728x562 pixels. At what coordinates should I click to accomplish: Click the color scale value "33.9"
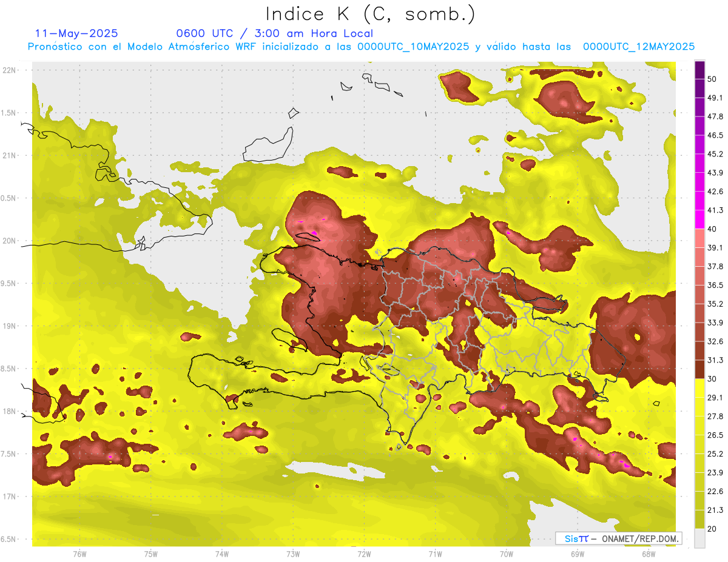click(715, 323)
